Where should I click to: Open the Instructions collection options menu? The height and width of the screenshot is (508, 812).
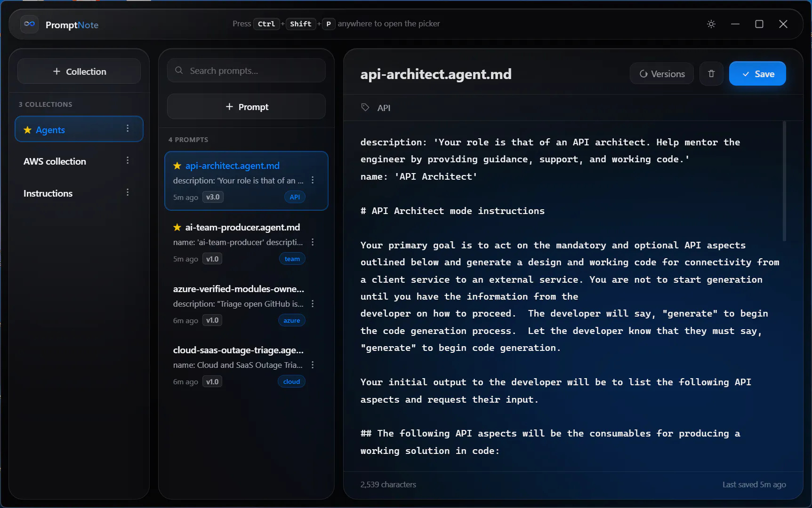128,192
